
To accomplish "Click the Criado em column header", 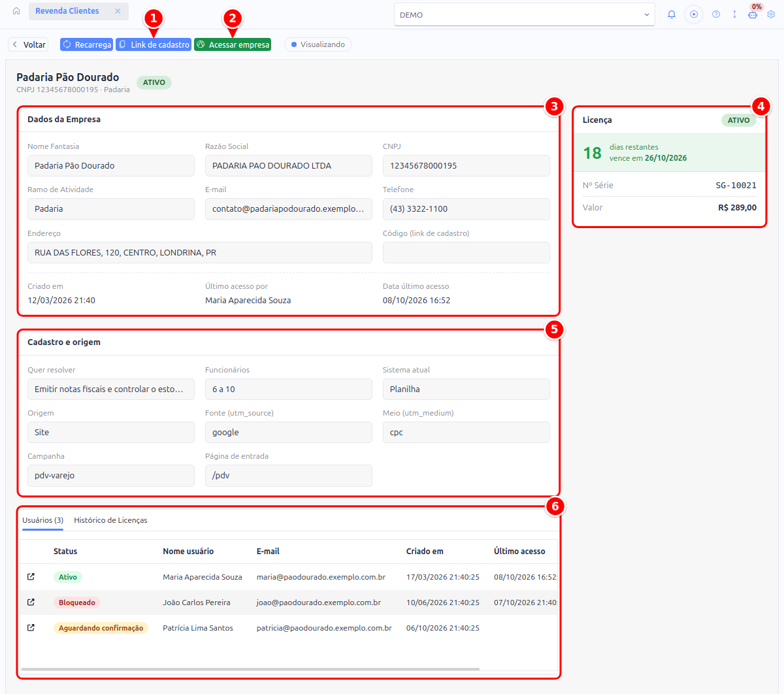I will [425, 552].
